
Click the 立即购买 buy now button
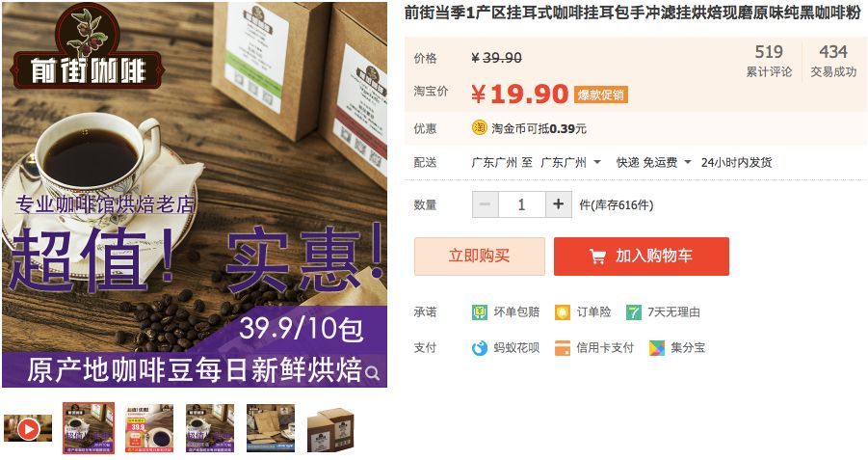pyautogui.click(x=480, y=257)
